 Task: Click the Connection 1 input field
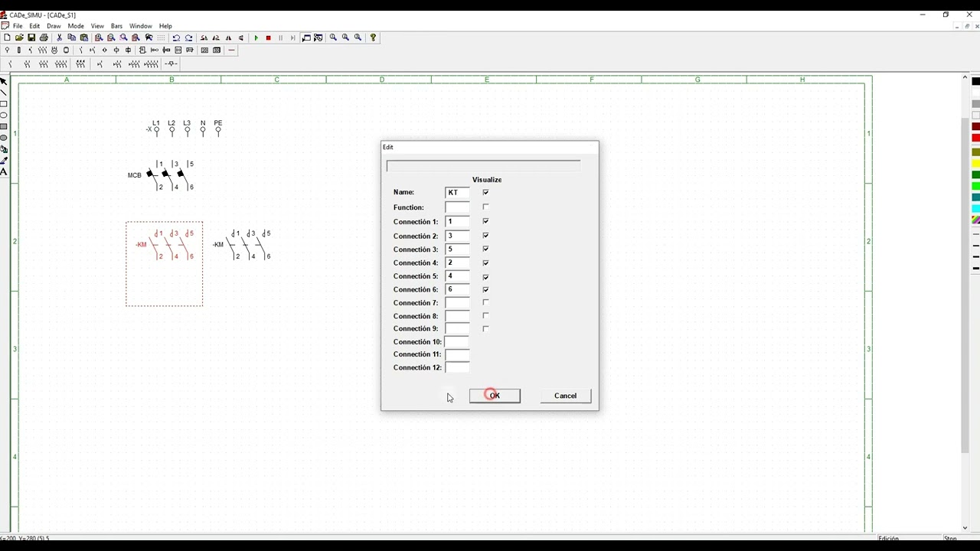pos(457,222)
